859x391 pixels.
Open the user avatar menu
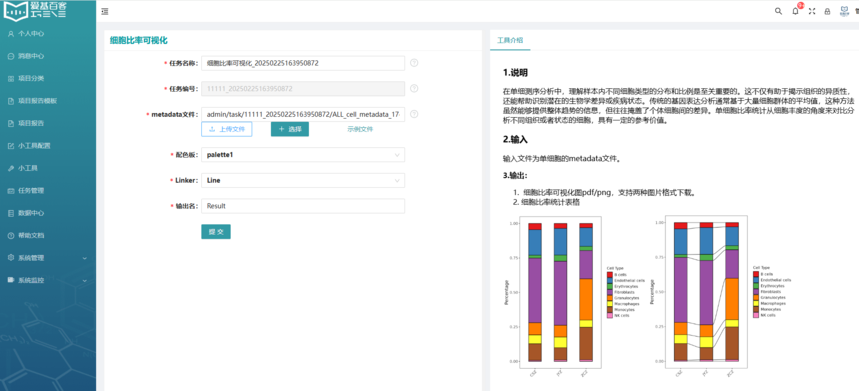[844, 11]
